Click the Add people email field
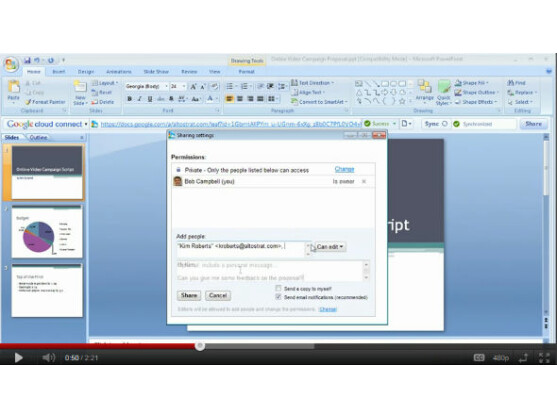557x418 pixels. (x=240, y=249)
